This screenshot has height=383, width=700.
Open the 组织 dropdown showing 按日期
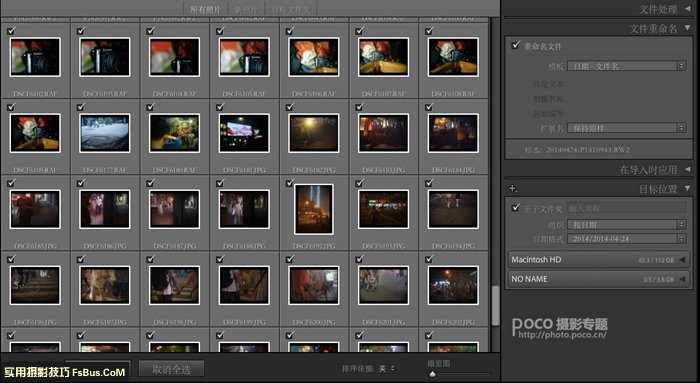pyautogui.click(x=626, y=225)
